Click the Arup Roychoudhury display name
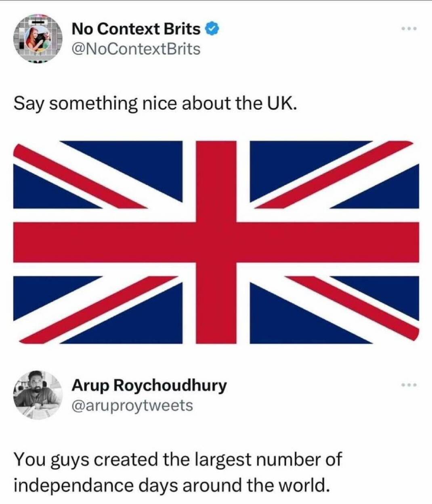The width and height of the screenshot is (432, 504). (149, 385)
